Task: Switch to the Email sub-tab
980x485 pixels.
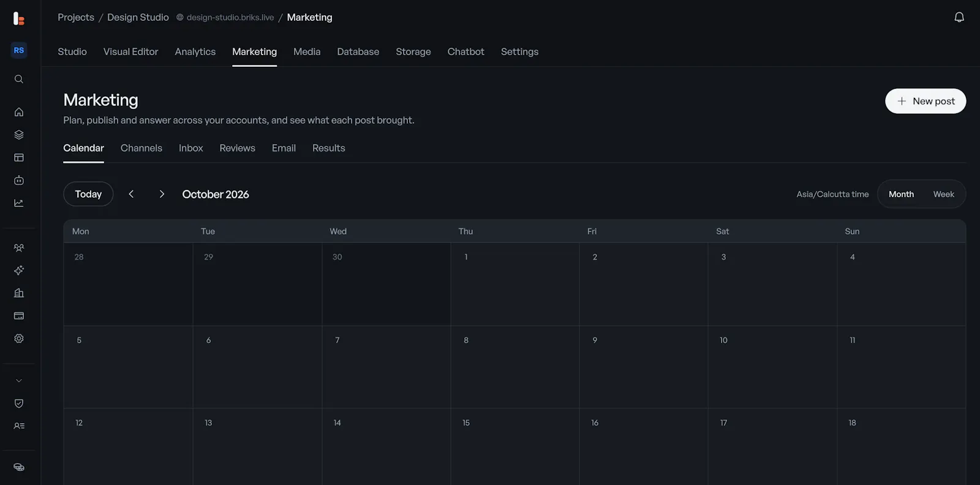Action: [x=284, y=148]
